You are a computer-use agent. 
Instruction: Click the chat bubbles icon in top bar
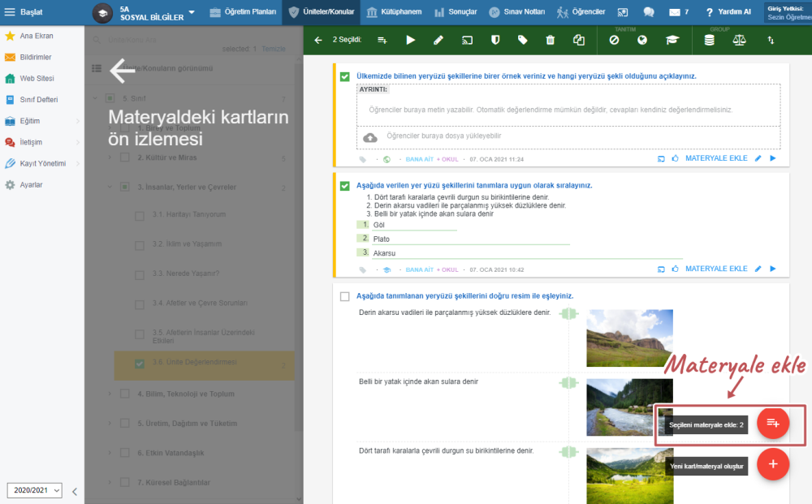point(648,12)
